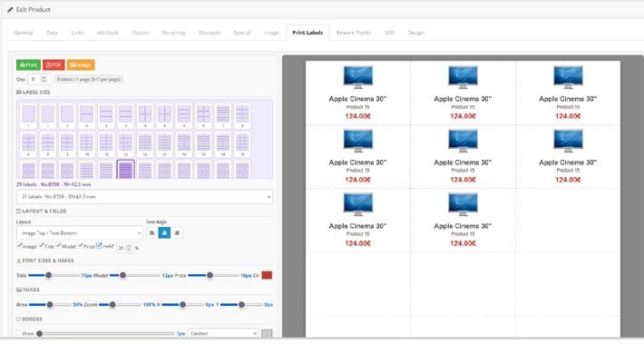Open the Reward Points tab
The width and height of the screenshot is (644, 345).
click(354, 33)
